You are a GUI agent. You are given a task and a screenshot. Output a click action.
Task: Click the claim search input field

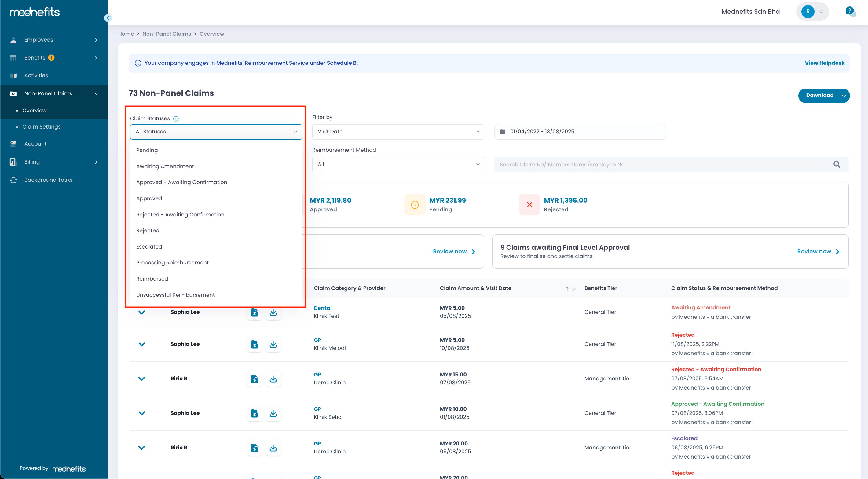click(x=661, y=165)
